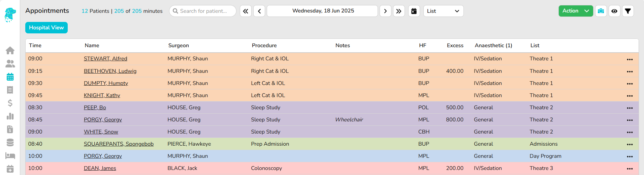The image size is (644, 175).
Task: Sort by the Surgeon column header
Action: click(179, 46)
